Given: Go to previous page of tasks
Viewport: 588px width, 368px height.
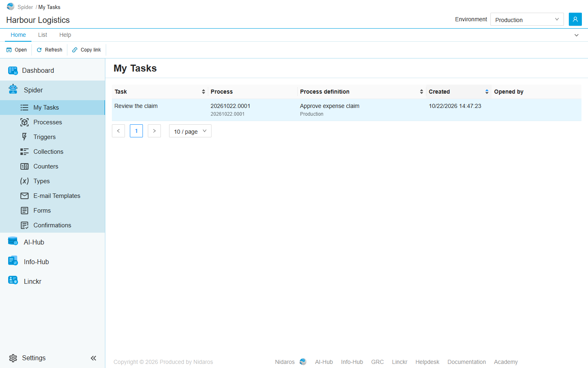Looking at the screenshot, I should click(118, 131).
